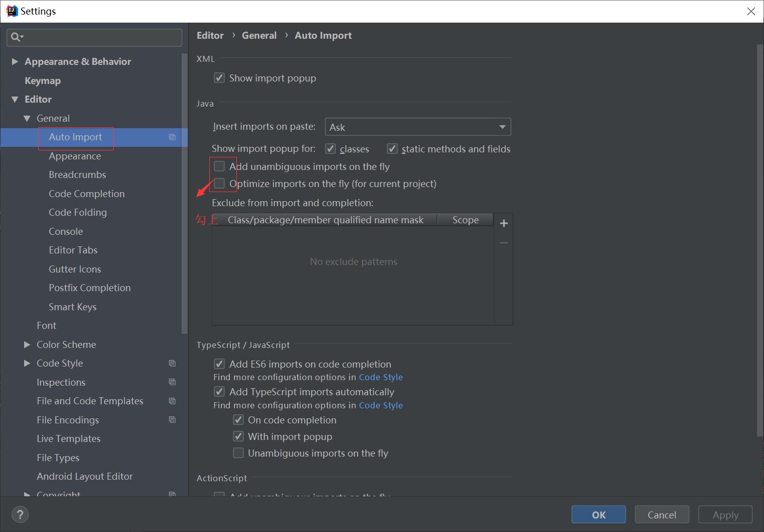Open the Code Completion settings page
The height and width of the screenshot is (532, 764).
click(x=87, y=194)
